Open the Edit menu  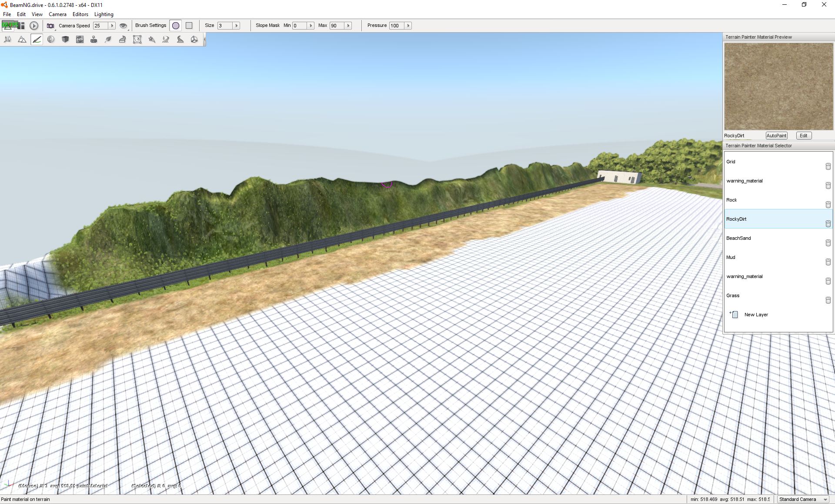[x=21, y=14]
